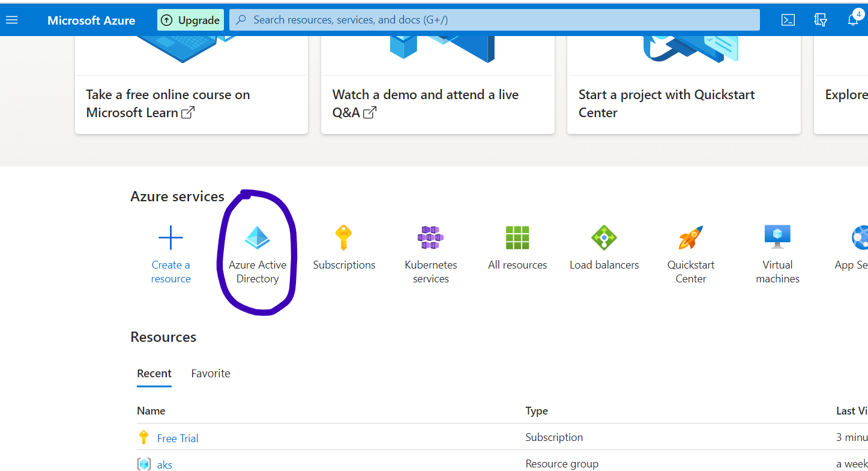Launch Quickstart Center rocket icon
The height and width of the screenshot is (471, 868).
coord(690,238)
